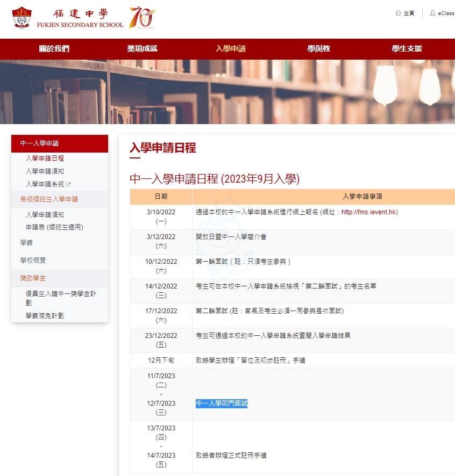Open 入學申請日程 in the sidebar
The image size is (455, 476).
[45, 158]
